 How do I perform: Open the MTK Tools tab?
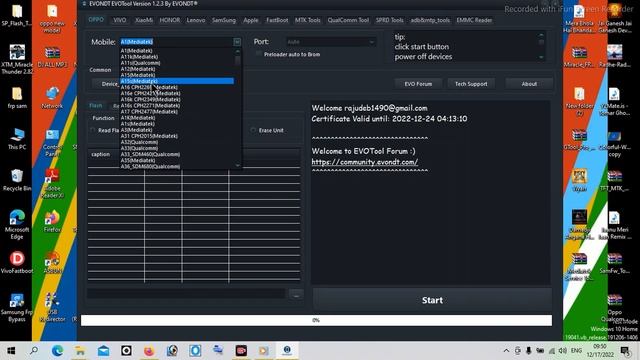click(x=307, y=20)
